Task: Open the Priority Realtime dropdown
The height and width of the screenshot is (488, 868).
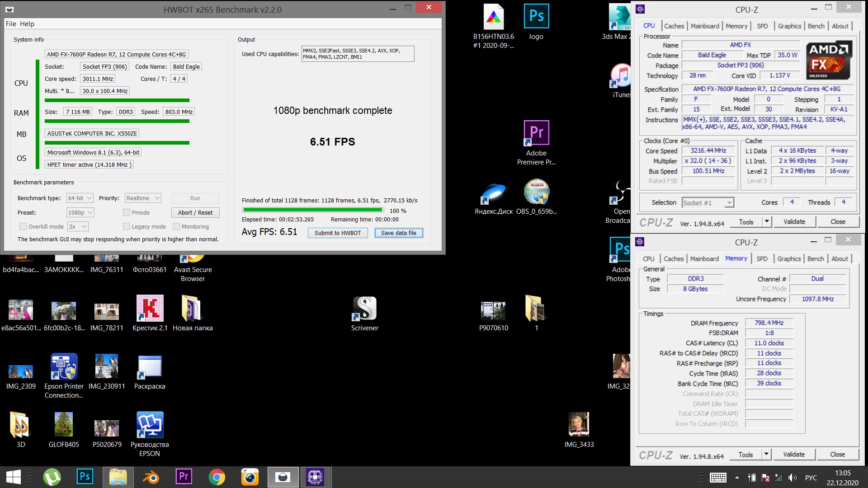Action: point(143,198)
